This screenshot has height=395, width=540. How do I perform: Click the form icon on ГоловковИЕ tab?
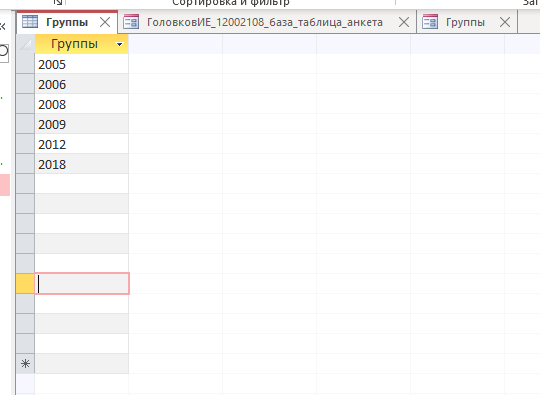[x=131, y=22]
